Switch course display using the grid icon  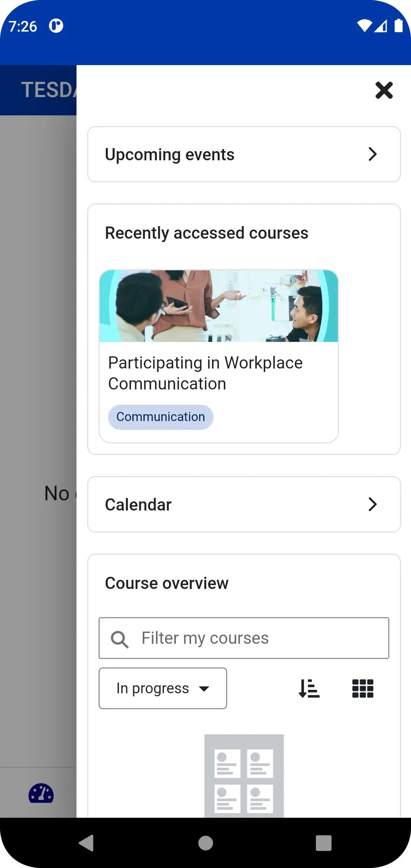[363, 688]
